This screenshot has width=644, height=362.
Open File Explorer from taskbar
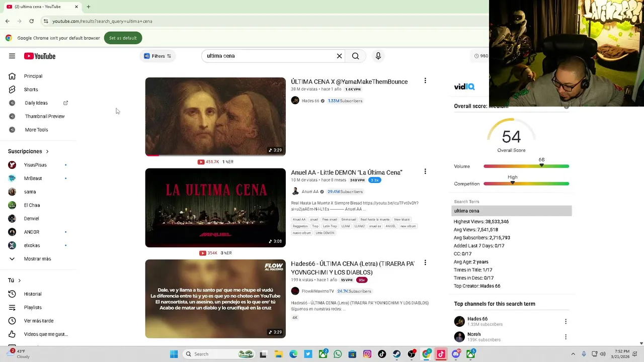[278, 354]
